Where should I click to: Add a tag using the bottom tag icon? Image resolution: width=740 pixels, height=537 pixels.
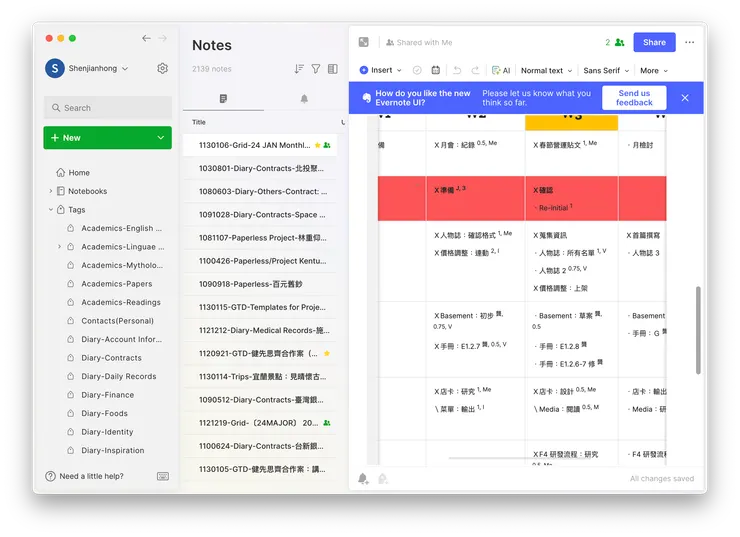[383, 479]
